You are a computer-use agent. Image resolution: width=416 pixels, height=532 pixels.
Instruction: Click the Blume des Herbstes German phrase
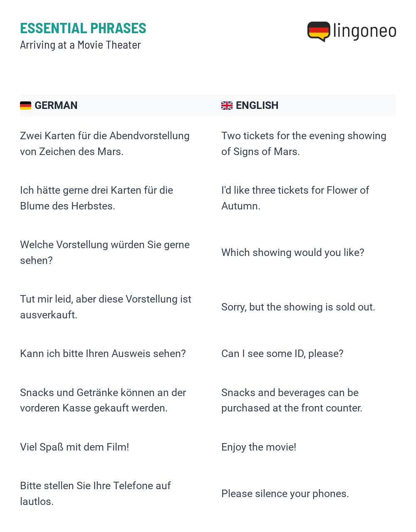pyautogui.click(x=97, y=198)
